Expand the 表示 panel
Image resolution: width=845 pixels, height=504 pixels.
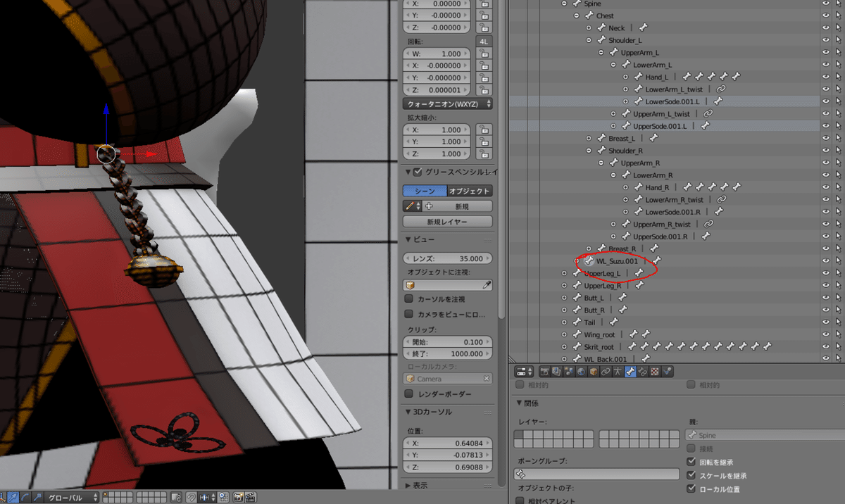click(410, 486)
